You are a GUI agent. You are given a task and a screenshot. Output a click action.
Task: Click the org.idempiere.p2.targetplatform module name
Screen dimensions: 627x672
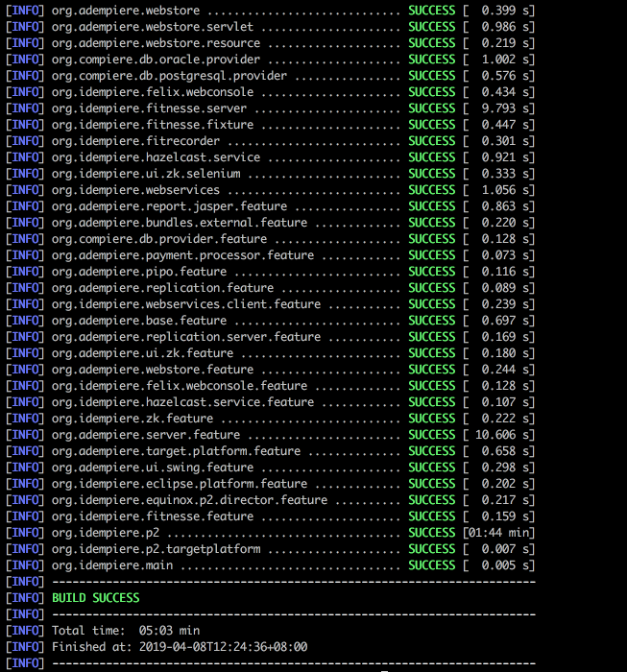[x=155, y=548]
